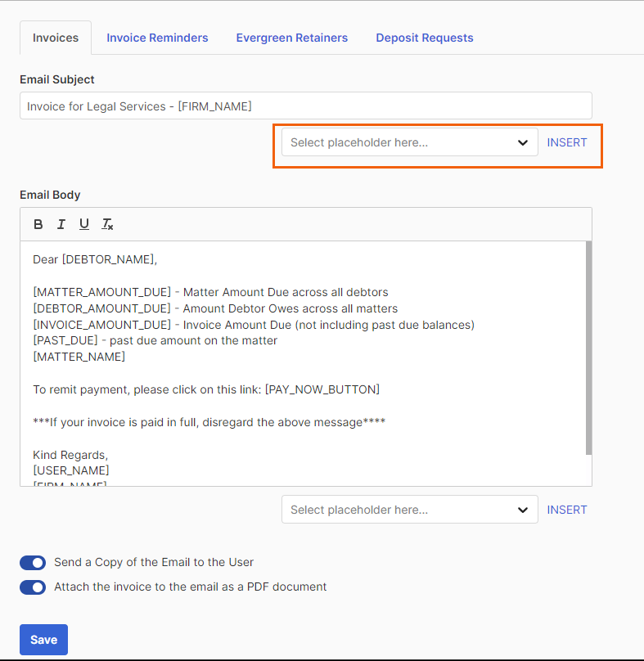Viewport: 644px width, 661px height.
Task: Click the [PAST_DUE] line in body
Action: click(x=155, y=340)
